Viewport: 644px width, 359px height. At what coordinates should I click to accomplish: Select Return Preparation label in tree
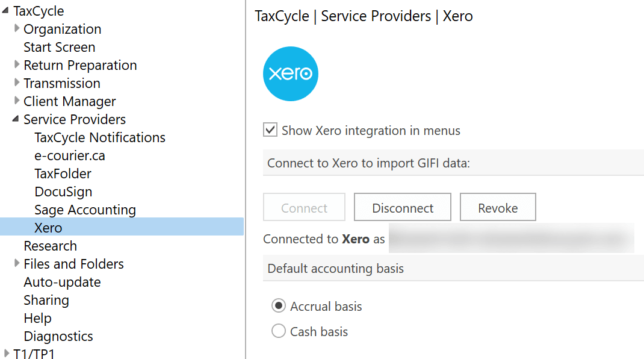[80, 66]
